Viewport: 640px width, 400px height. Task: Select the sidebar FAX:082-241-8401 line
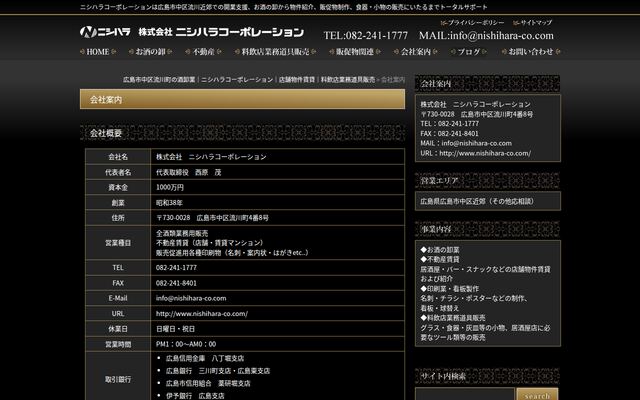pyautogui.click(x=449, y=133)
